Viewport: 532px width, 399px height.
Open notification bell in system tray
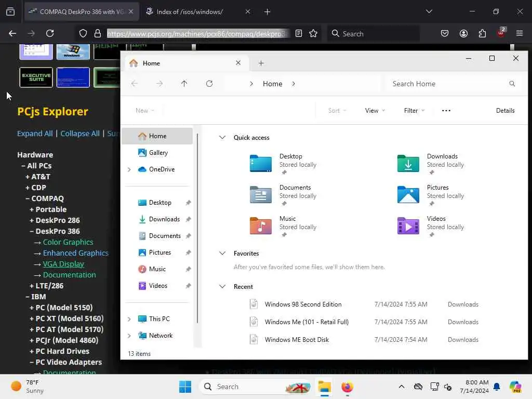(497, 387)
